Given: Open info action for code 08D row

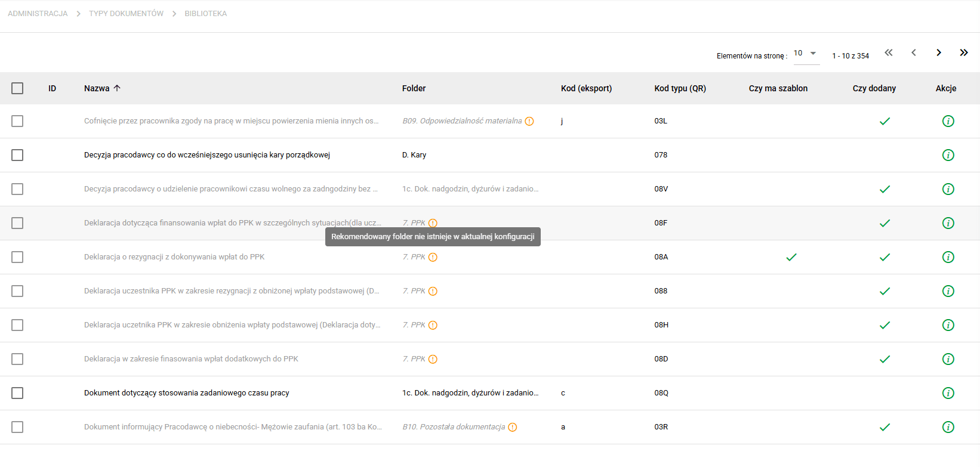Looking at the screenshot, I should 948,359.
